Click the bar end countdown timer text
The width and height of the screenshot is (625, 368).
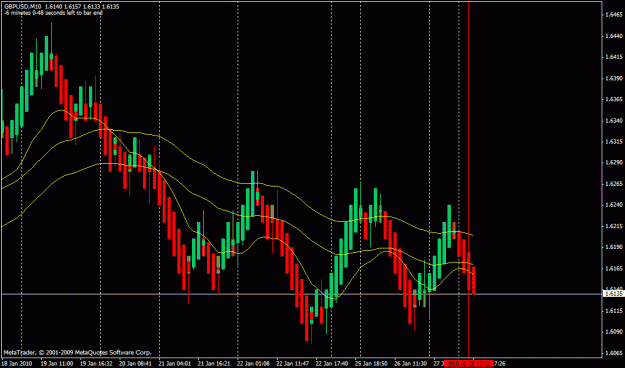click(53, 13)
